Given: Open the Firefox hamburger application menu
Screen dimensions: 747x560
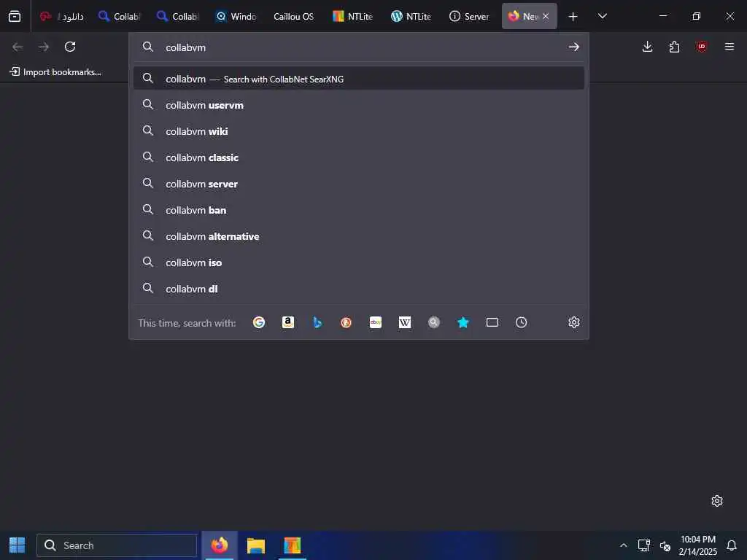Looking at the screenshot, I should (729, 47).
